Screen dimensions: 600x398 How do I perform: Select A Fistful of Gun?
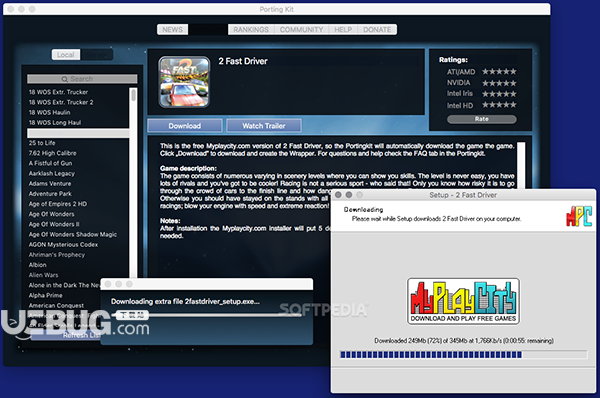point(51,163)
